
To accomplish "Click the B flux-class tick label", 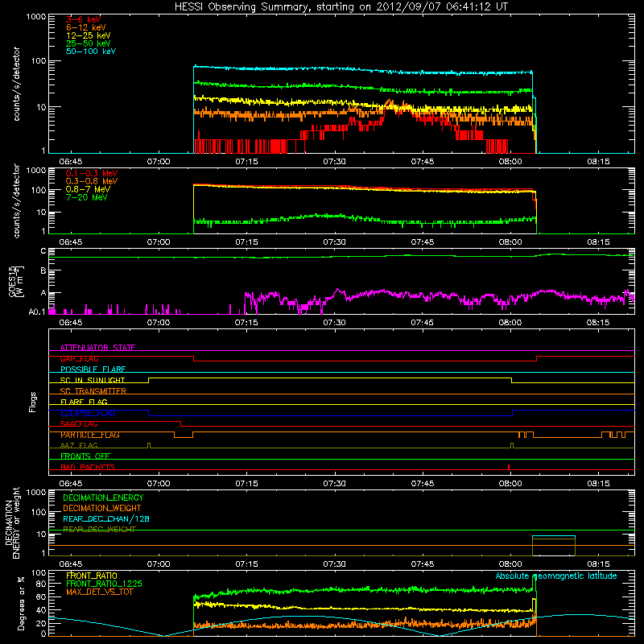I will (43, 271).
